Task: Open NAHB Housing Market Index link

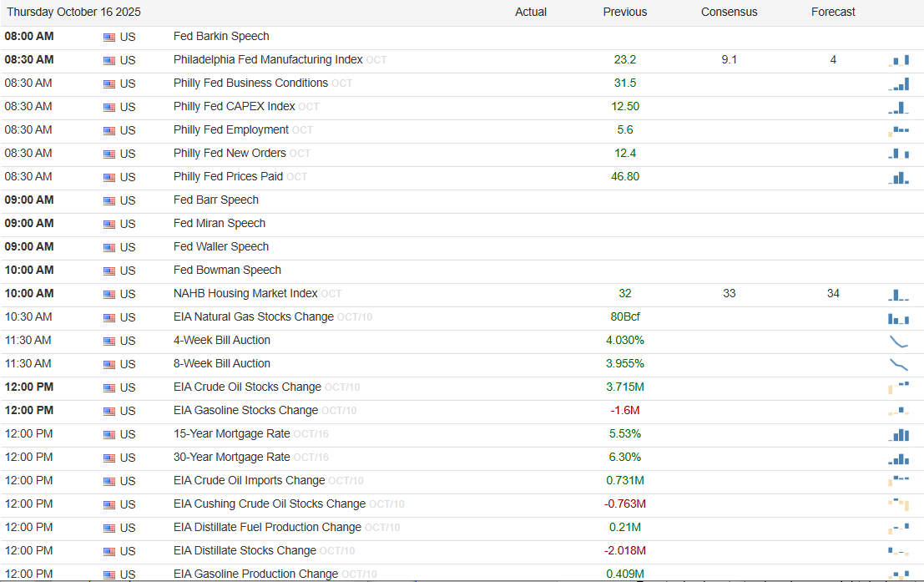Action: tap(245, 294)
